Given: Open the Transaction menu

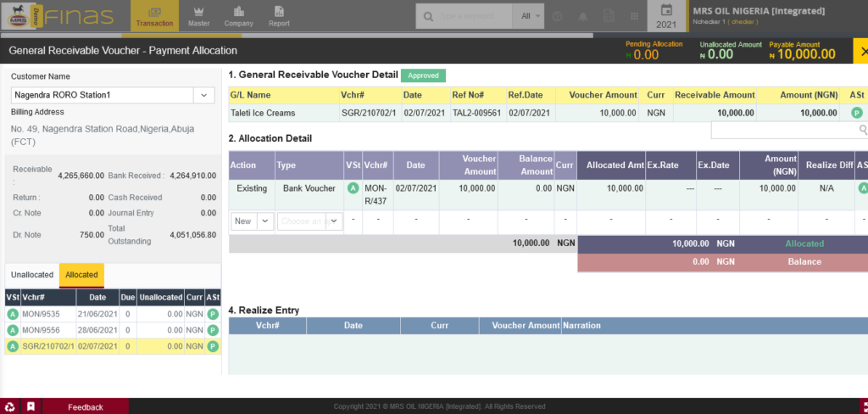Looking at the screenshot, I should (154, 16).
